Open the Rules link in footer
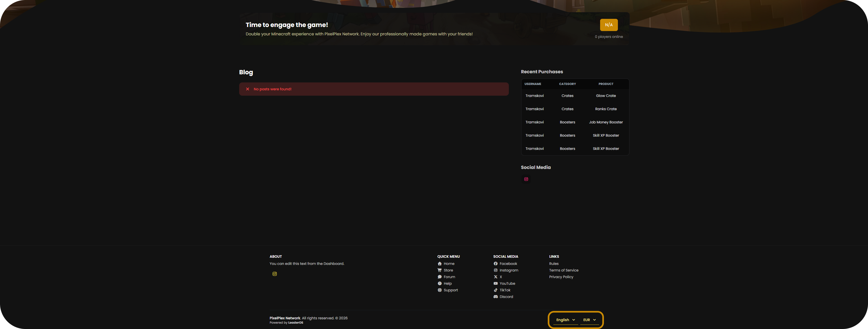The image size is (868, 329). [x=554, y=264]
